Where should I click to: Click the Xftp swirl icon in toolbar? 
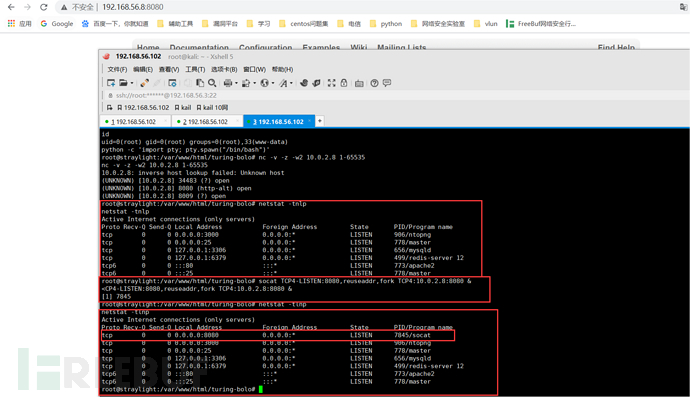coord(304,83)
